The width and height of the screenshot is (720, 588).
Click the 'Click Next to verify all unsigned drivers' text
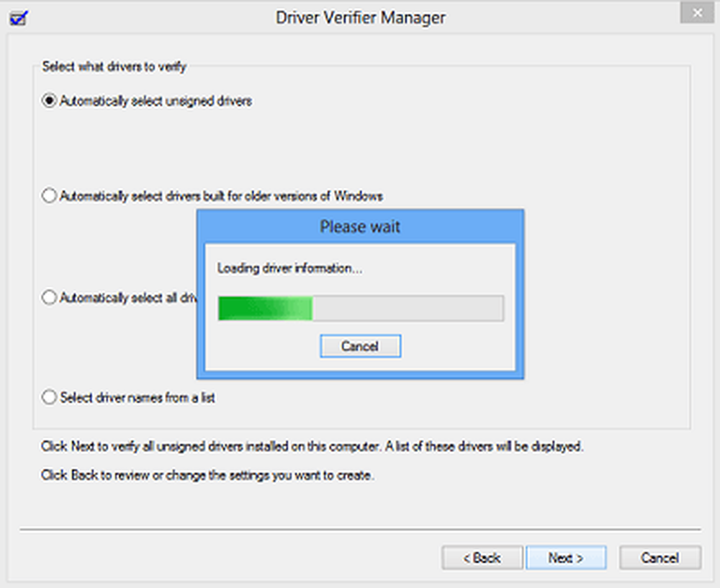tap(312, 447)
